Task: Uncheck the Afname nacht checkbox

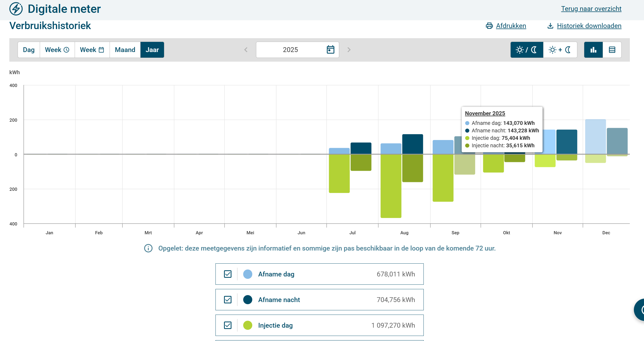Action: pyautogui.click(x=228, y=300)
